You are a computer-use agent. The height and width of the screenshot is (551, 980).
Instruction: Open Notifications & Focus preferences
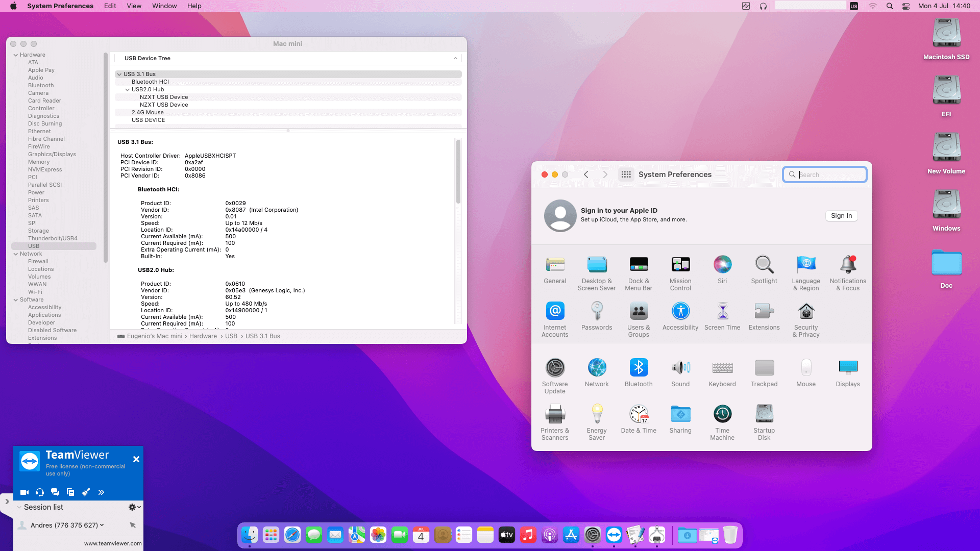[848, 273]
